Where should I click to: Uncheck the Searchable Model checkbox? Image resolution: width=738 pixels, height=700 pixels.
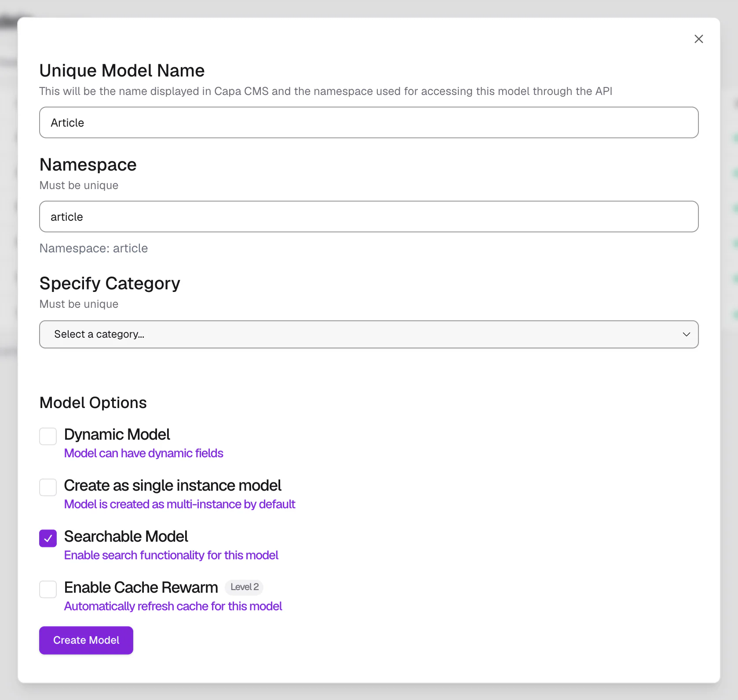coord(48,538)
